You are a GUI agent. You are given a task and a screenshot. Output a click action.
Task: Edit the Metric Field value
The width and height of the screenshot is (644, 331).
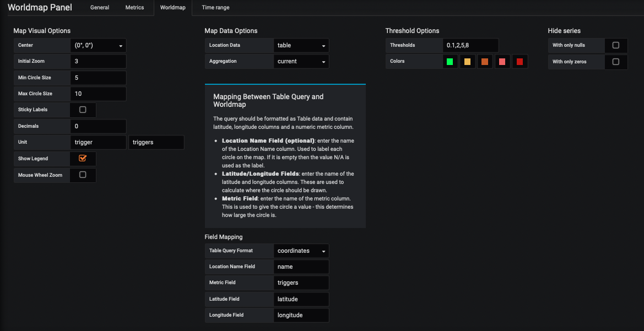[301, 283]
